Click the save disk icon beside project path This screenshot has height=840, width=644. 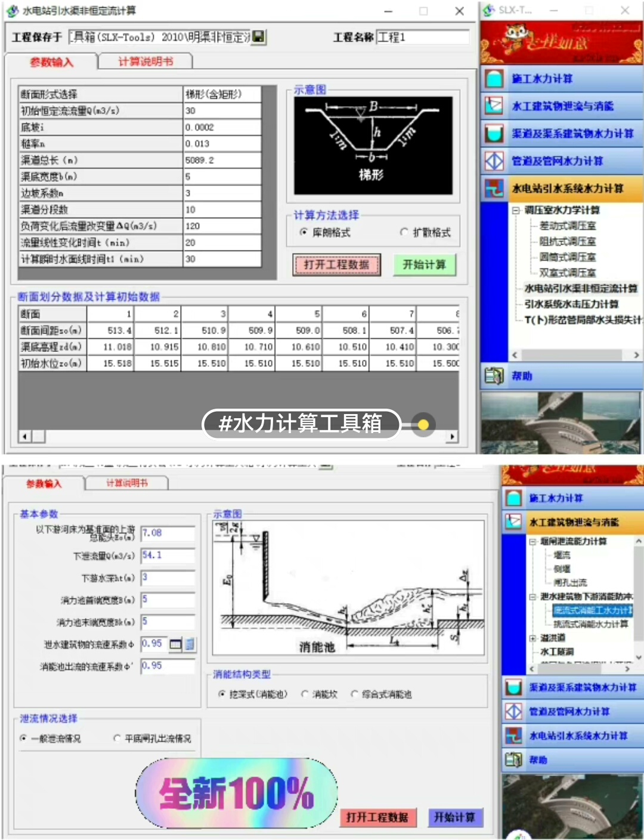pyautogui.click(x=258, y=38)
